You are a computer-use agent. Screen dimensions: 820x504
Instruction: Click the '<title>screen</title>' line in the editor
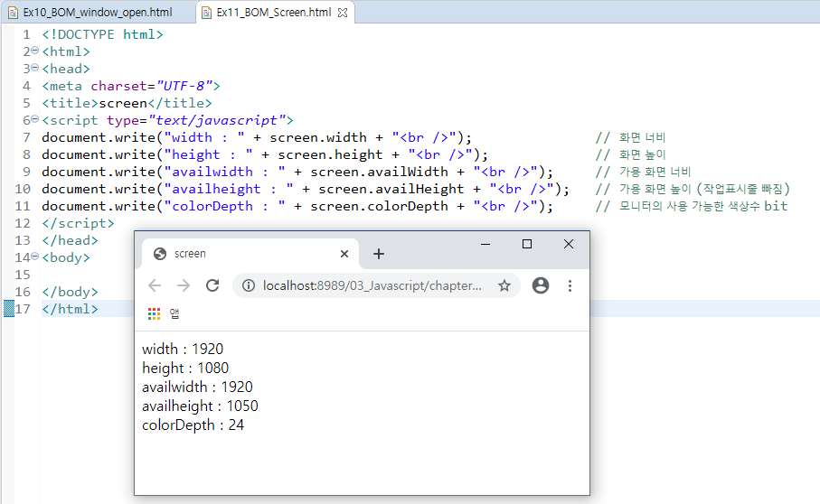(x=127, y=103)
